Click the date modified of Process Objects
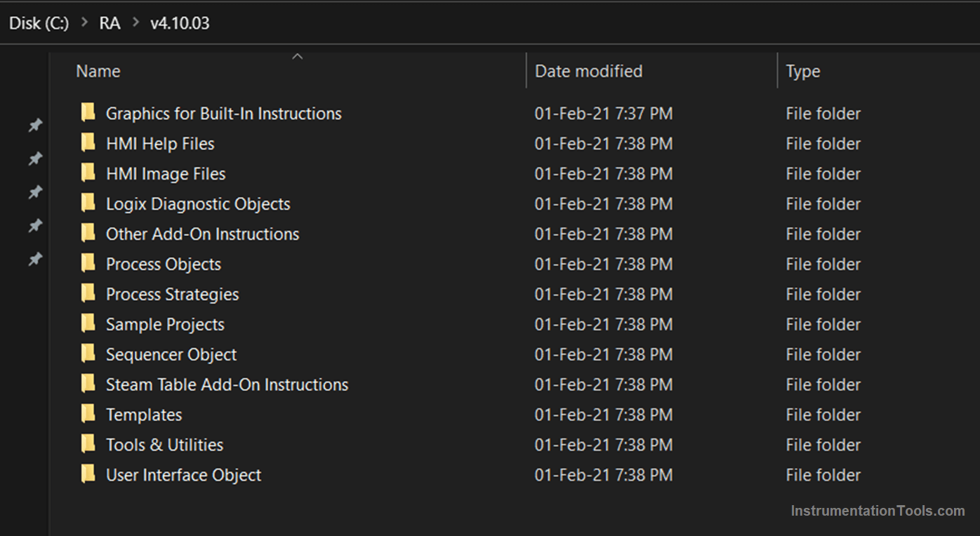The width and height of the screenshot is (980, 536). (x=604, y=264)
